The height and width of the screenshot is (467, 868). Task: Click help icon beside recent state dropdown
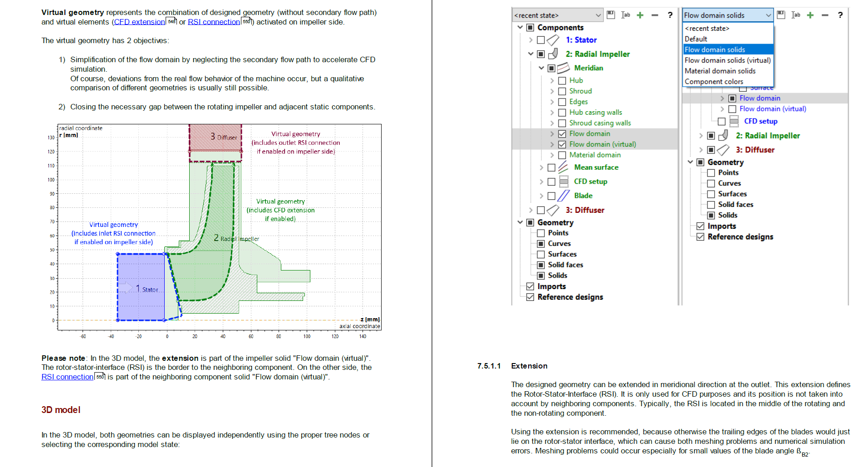[670, 15]
